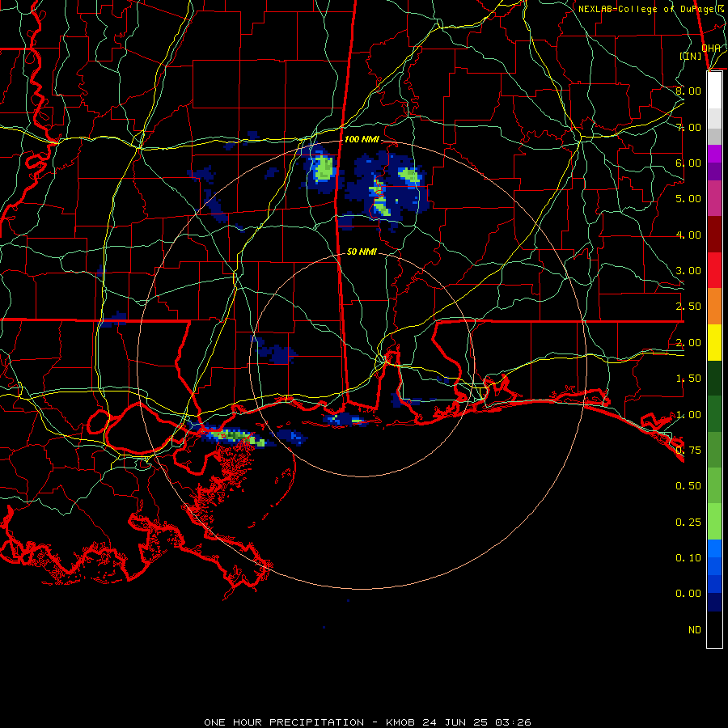Click the 2.00 legend value
Image resolution: width=728 pixels, height=728 pixels.
tap(688, 343)
